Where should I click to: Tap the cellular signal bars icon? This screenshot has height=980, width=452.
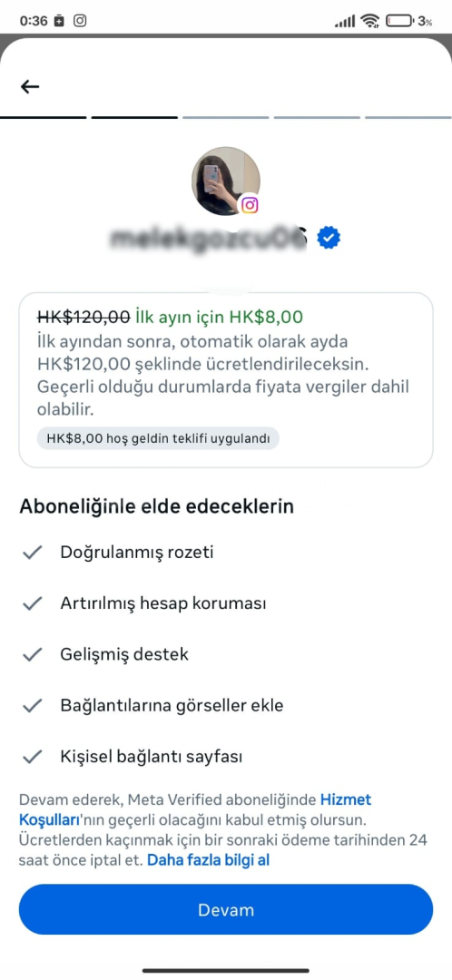345,21
